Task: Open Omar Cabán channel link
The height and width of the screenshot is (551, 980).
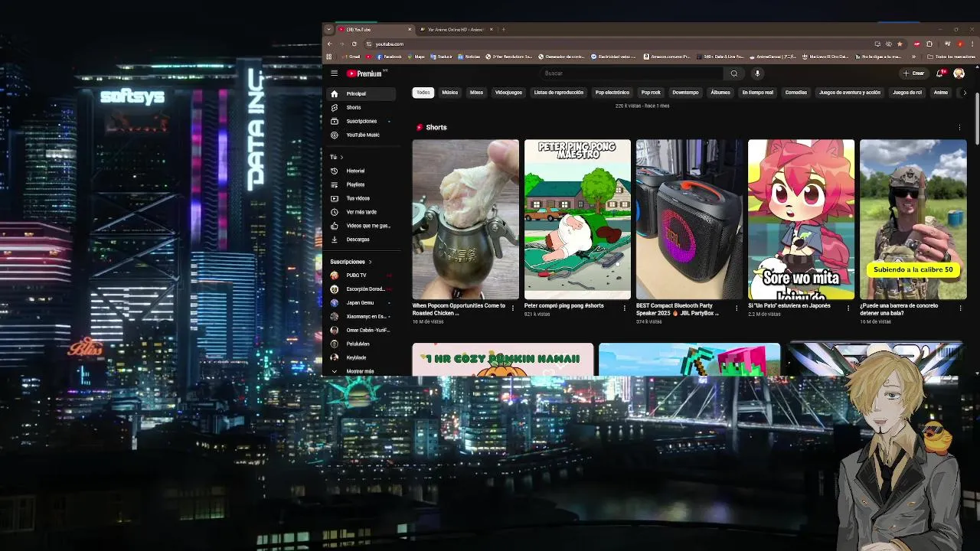Action: point(362,330)
